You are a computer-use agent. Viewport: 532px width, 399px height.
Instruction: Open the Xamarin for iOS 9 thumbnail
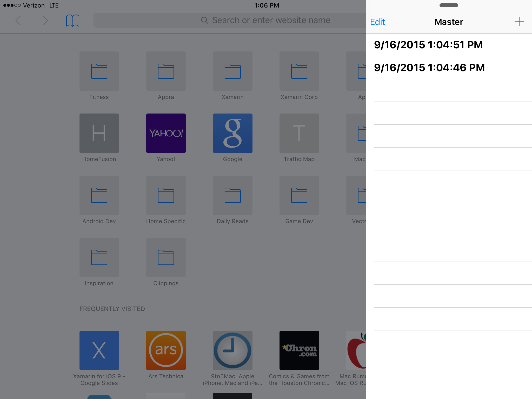point(99,350)
